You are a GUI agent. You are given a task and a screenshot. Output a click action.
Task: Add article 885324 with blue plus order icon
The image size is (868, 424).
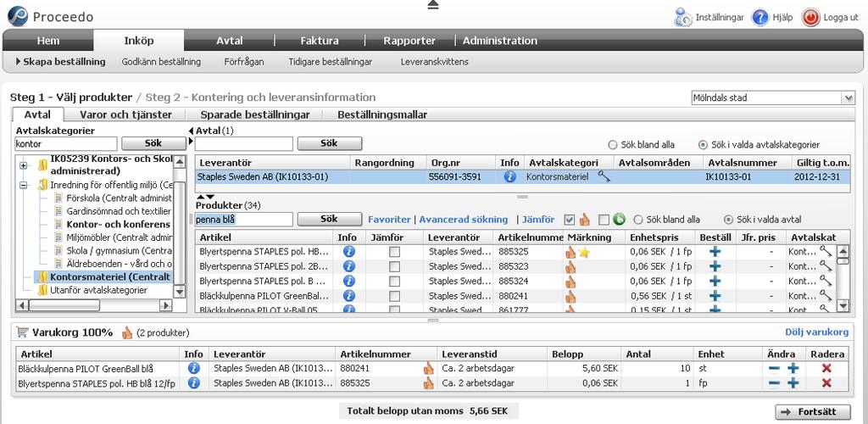point(715,282)
